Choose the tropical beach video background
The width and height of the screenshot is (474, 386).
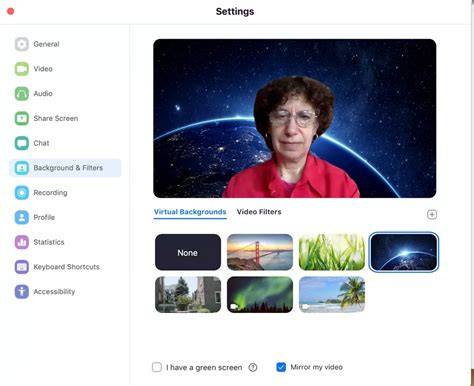pos(332,295)
